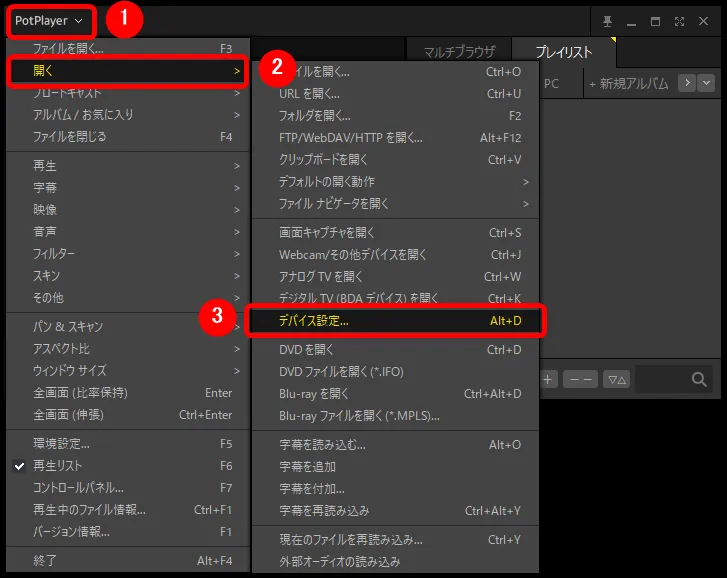Choose 外部オーディオの読み込み
This screenshot has height=578, width=727.
(x=395, y=562)
